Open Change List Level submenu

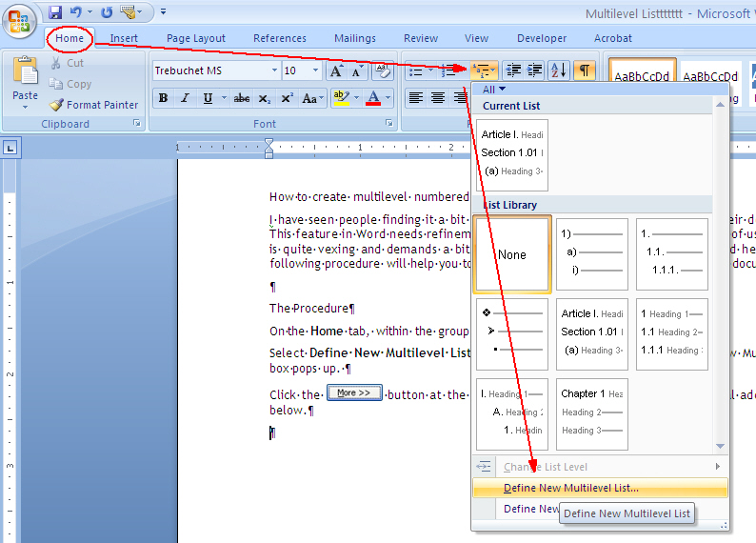coord(600,467)
